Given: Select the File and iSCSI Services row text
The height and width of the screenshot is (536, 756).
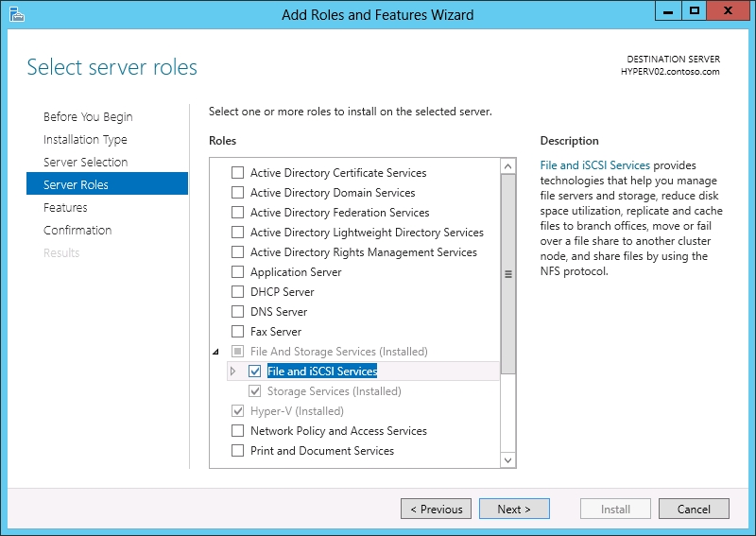Looking at the screenshot, I should pos(322,371).
